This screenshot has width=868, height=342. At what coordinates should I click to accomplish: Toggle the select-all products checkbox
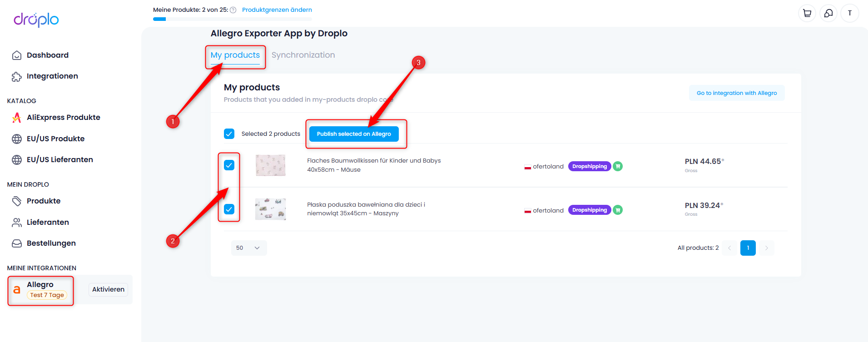tap(229, 134)
